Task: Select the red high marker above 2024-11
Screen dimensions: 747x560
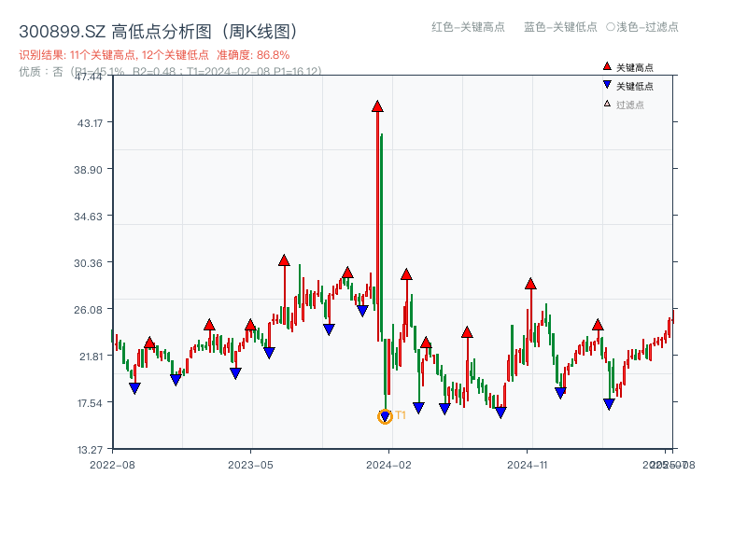Action: (x=530, y=284)
